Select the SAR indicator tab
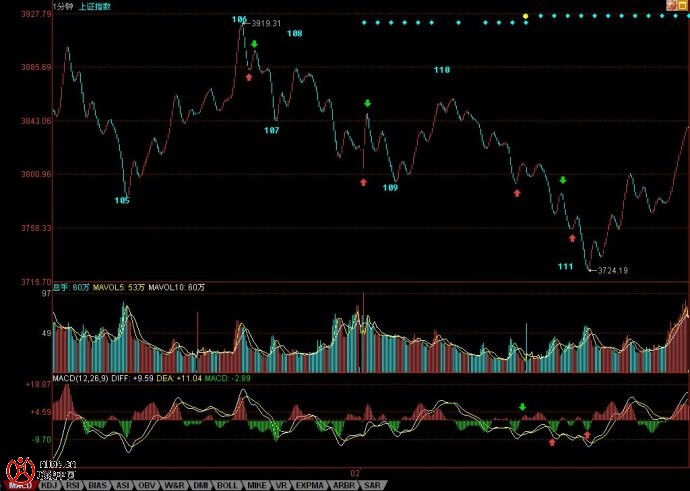The image size is (690, 491). coord(371,485)
